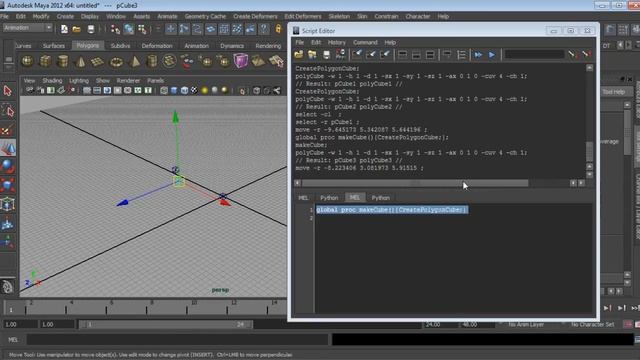640x360 pixels.
Task: Clear all in the Script Editor
Action: point(385,54)
